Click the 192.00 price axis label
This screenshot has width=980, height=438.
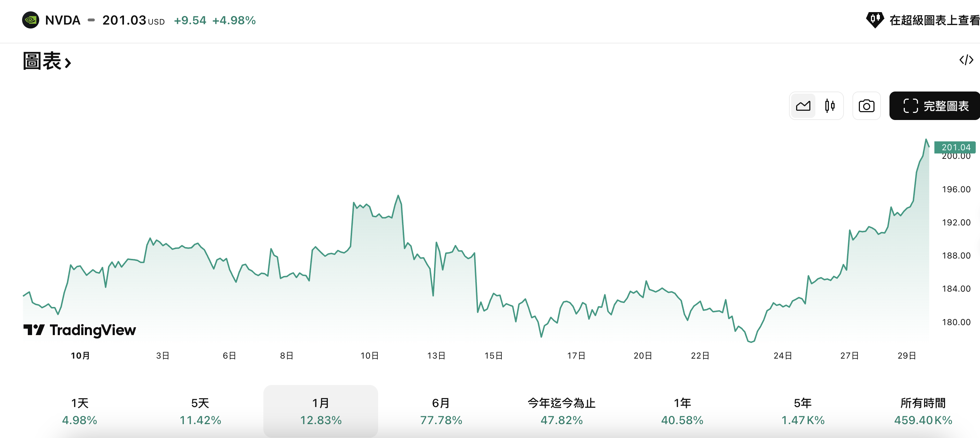pos(956,223)
